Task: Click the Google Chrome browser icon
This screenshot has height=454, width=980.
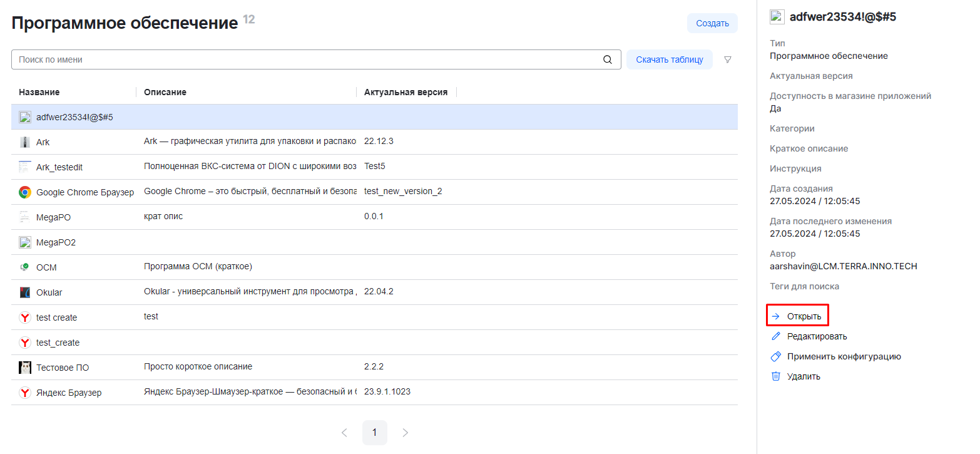Action: click(x=25, y=192)
